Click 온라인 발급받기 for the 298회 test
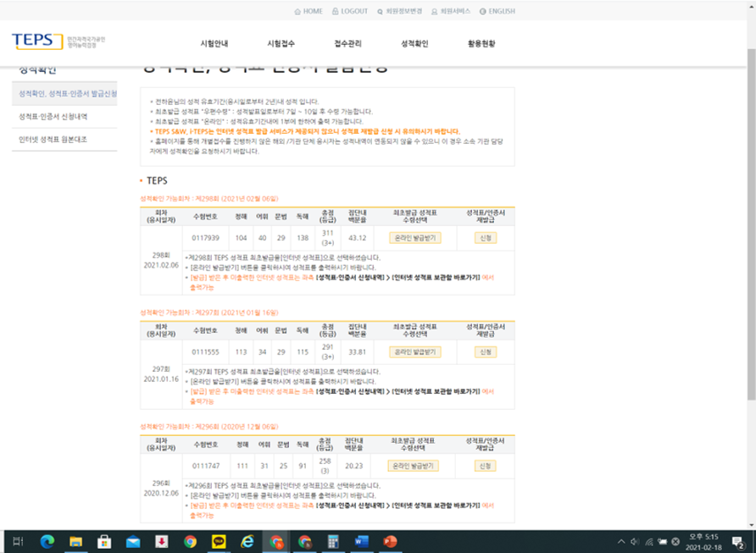Viewport: 756px width, 553px height. pyautogui.click(x=414, y=238)
